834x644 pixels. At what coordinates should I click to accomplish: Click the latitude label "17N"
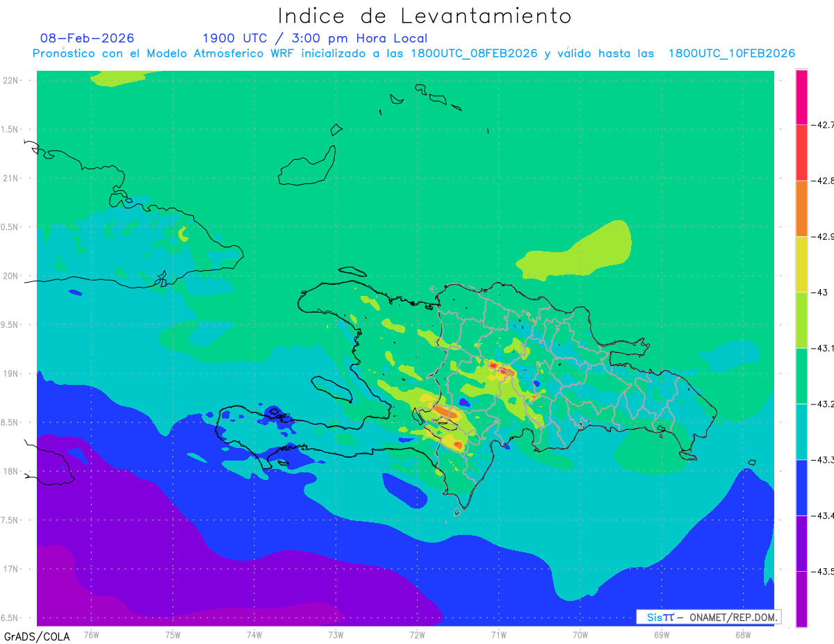[x=12, y=569]
